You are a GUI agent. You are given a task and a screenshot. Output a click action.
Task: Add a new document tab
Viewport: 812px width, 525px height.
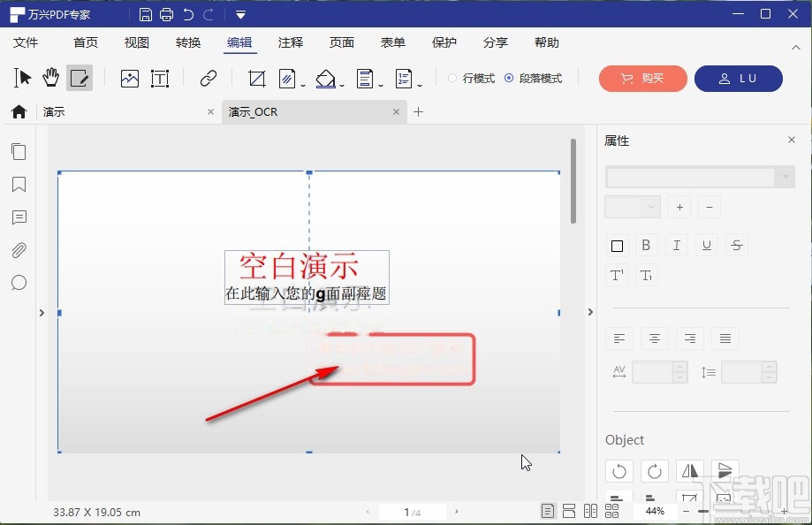pyautogui.click(x=419, y=111)
